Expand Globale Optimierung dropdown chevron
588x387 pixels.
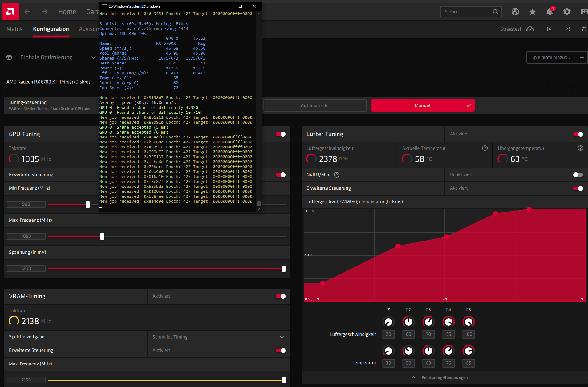point(93,57)
